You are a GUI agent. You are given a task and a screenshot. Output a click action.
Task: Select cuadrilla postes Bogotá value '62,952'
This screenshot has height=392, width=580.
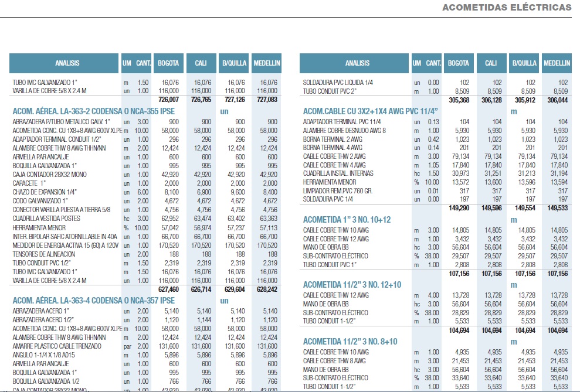pyautogui.click(x=170, y=219)
